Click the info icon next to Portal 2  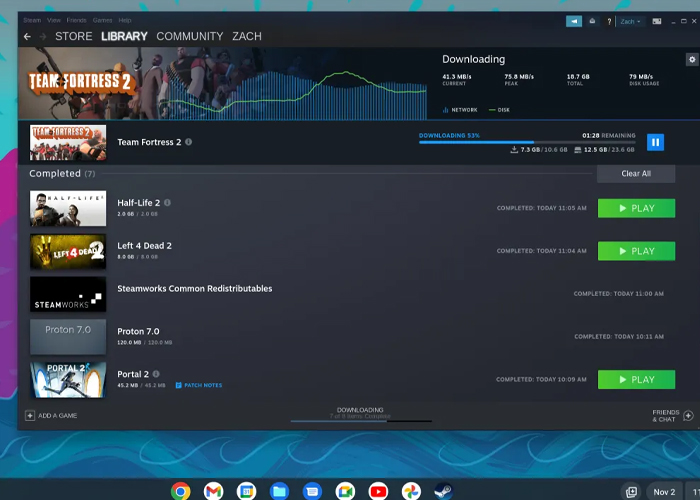click(156, 374)
